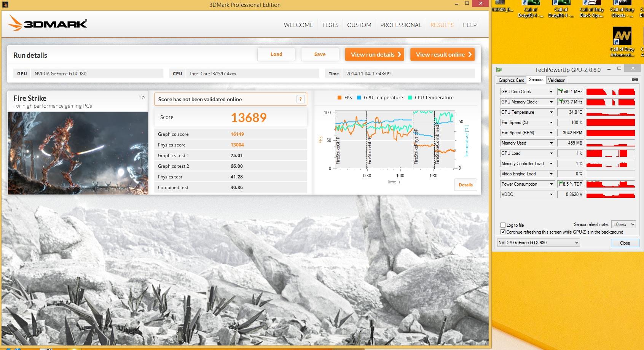Select the RESULTS tab
This screenshot has height=350, width=644.
click(x=442, y=25)
